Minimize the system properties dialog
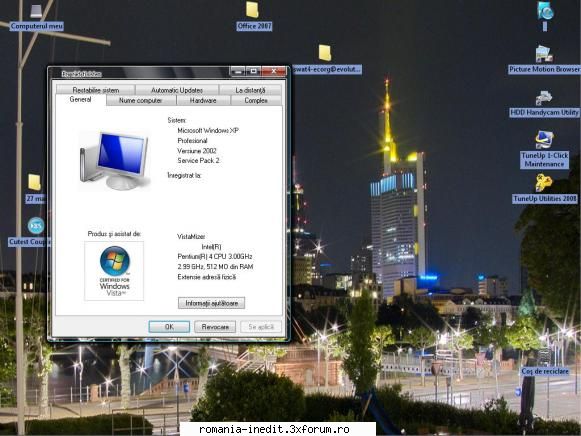 coord(238,71)
